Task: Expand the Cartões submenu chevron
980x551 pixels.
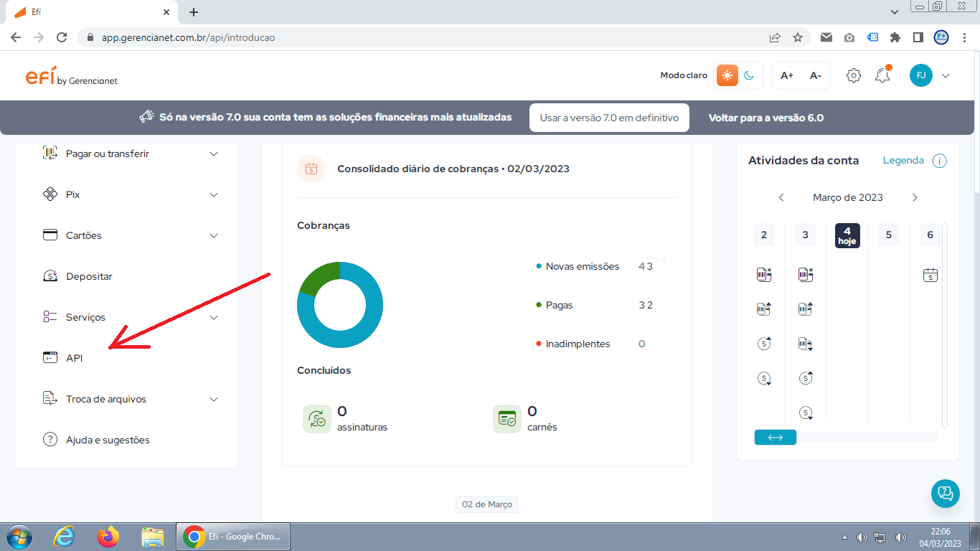Action: (x=214, y=236)
